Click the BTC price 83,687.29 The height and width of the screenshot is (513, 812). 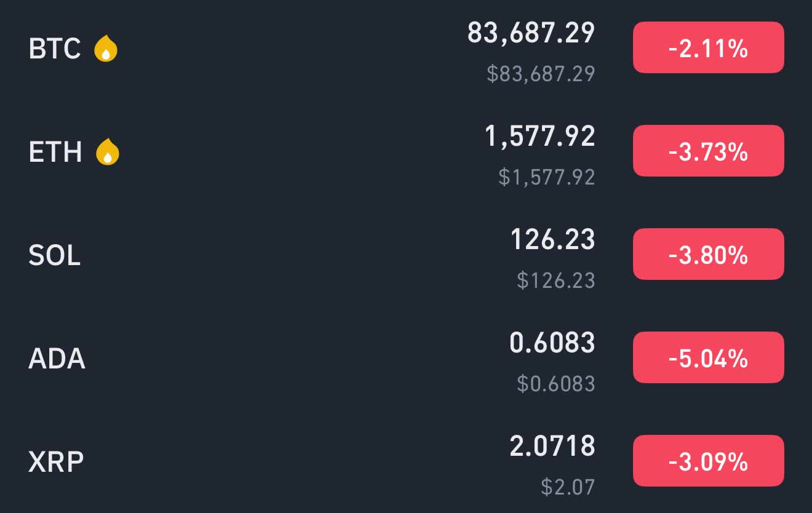tap(531, 33)
